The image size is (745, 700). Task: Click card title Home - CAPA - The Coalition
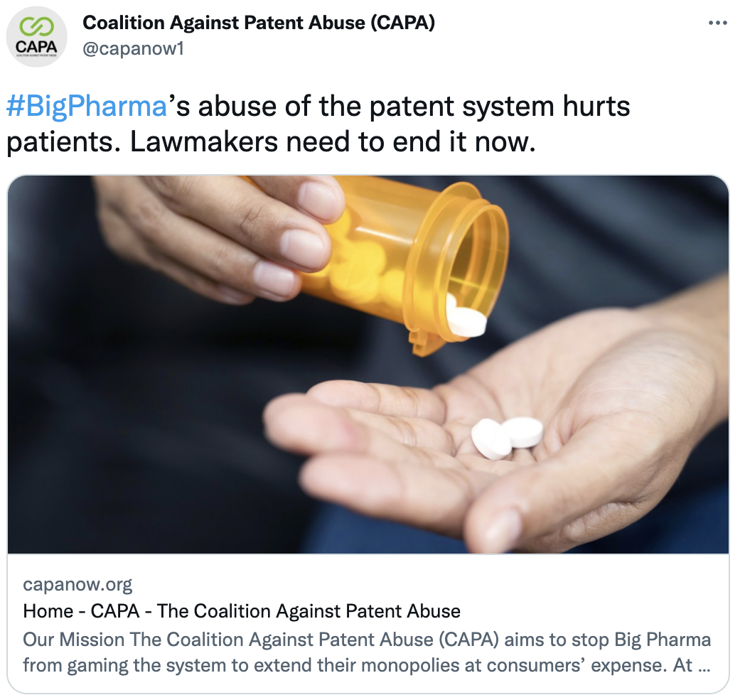pyautogui.click(x=242, y=610)
